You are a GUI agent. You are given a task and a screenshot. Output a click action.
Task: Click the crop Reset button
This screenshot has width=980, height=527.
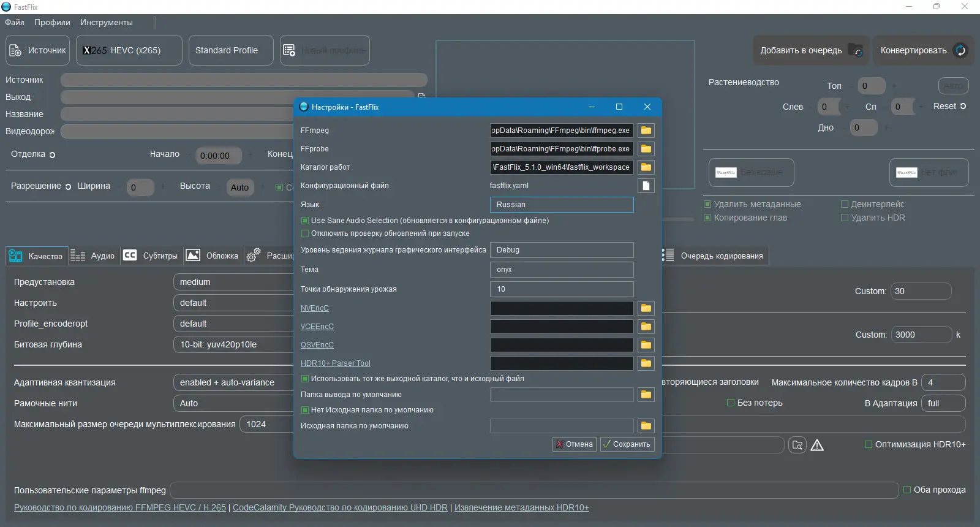pos(949,106)
